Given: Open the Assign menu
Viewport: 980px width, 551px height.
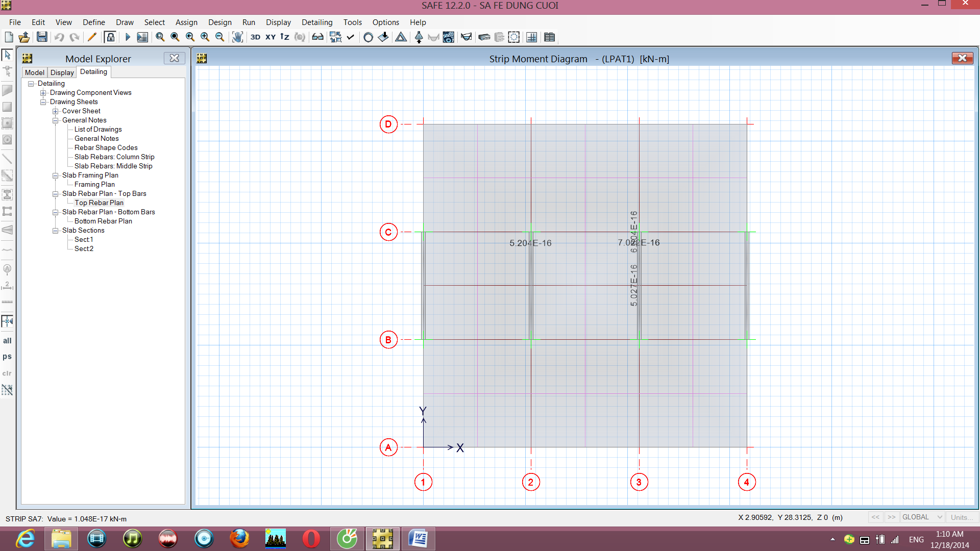Looking at the screenshot, I should [186, 22].
